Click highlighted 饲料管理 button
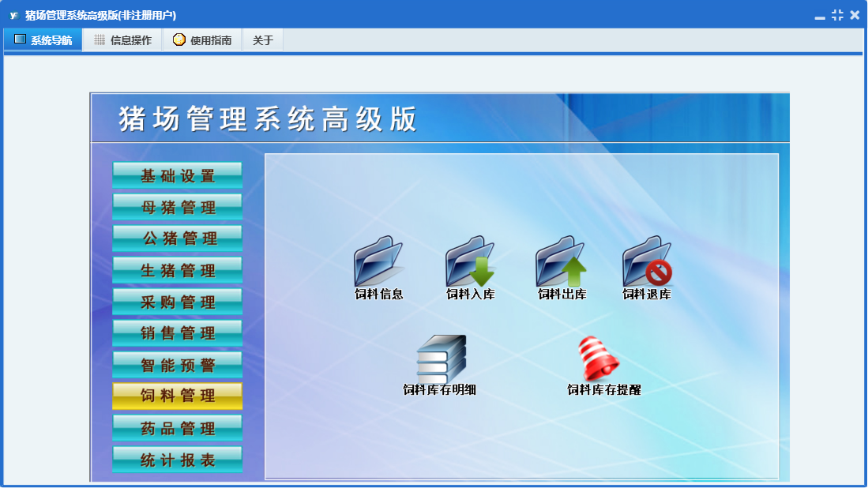 [x=177, y=396]
